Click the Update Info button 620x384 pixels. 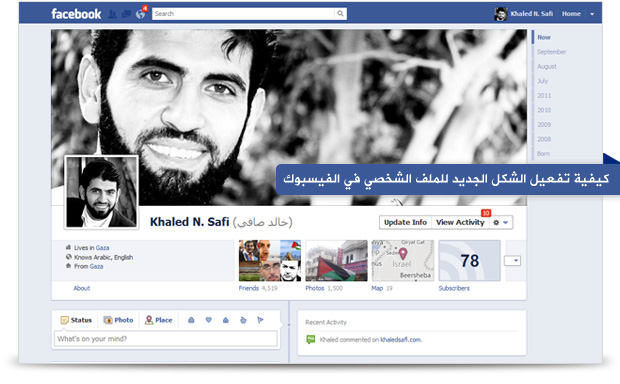(x=405, y=222)
